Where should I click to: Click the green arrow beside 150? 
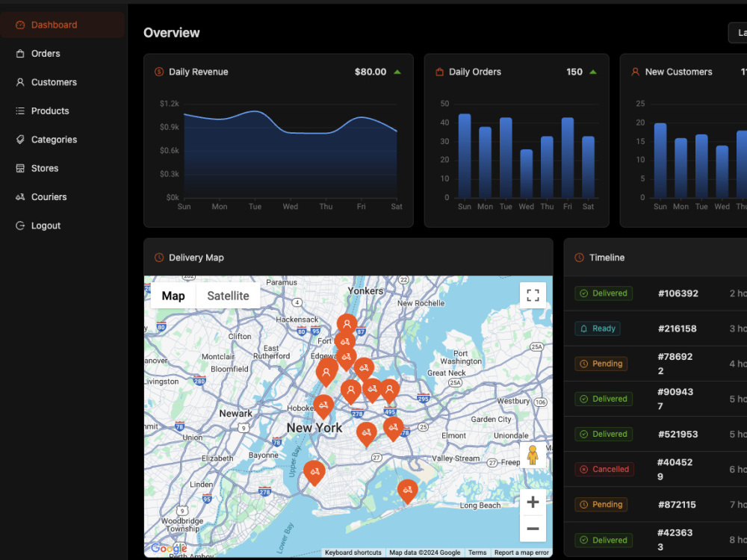point(593,72)
